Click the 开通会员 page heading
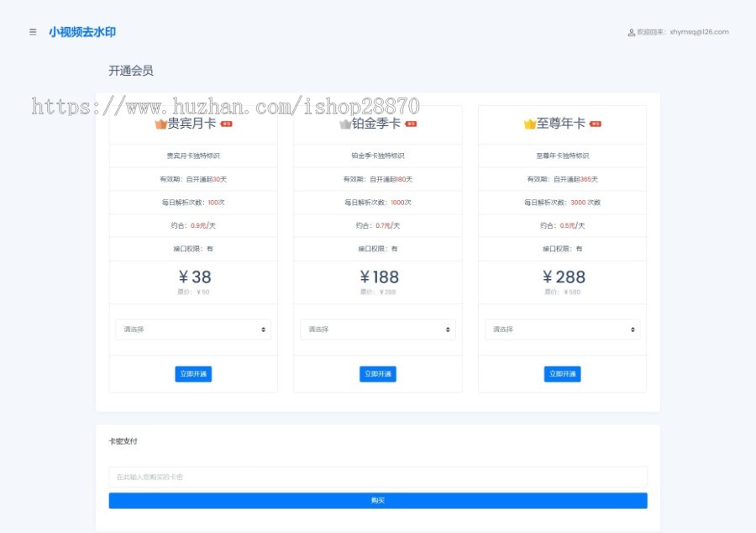756x533 pixels. pos(131,71)
